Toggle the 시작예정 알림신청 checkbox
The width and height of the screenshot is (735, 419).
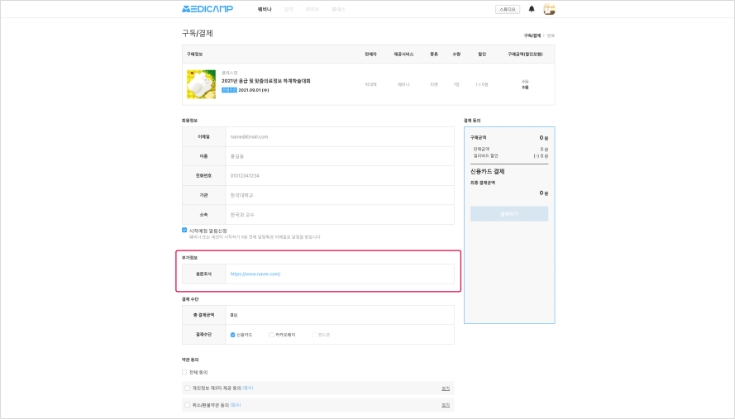coord(184,230)
